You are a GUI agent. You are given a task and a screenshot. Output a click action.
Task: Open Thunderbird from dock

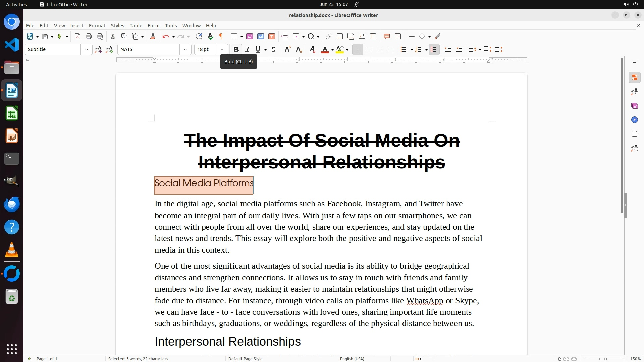[12, 204]
